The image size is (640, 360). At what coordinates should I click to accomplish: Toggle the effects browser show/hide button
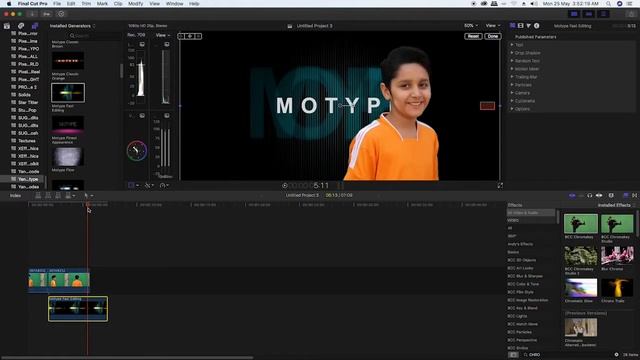[x=513, y=355]
